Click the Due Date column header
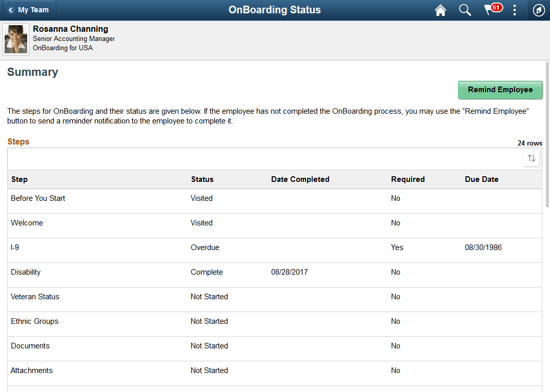 coord(481,179)
